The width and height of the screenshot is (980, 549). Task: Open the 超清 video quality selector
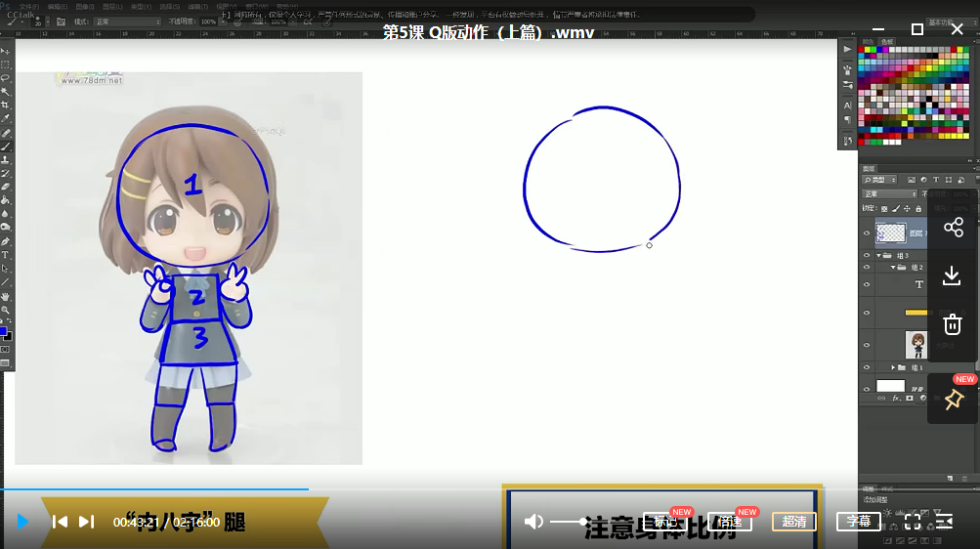point(794,522)
